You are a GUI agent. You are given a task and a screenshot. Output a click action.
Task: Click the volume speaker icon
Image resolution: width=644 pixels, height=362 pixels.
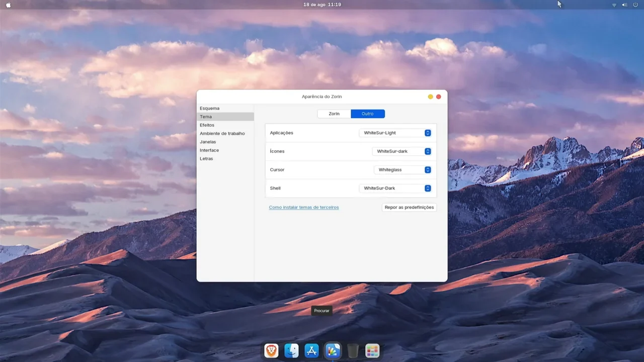point(624,5)
